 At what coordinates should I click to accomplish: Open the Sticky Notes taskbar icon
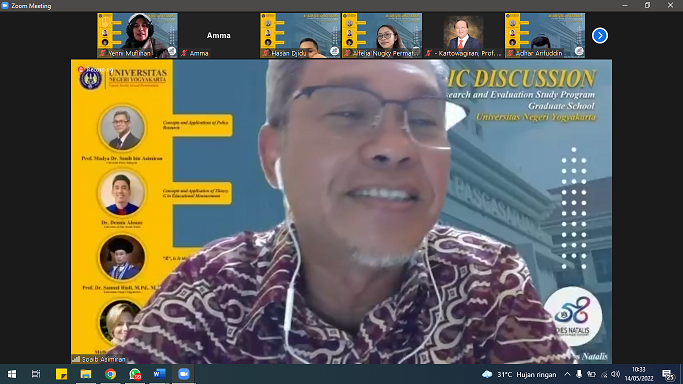tap(61, 374)
